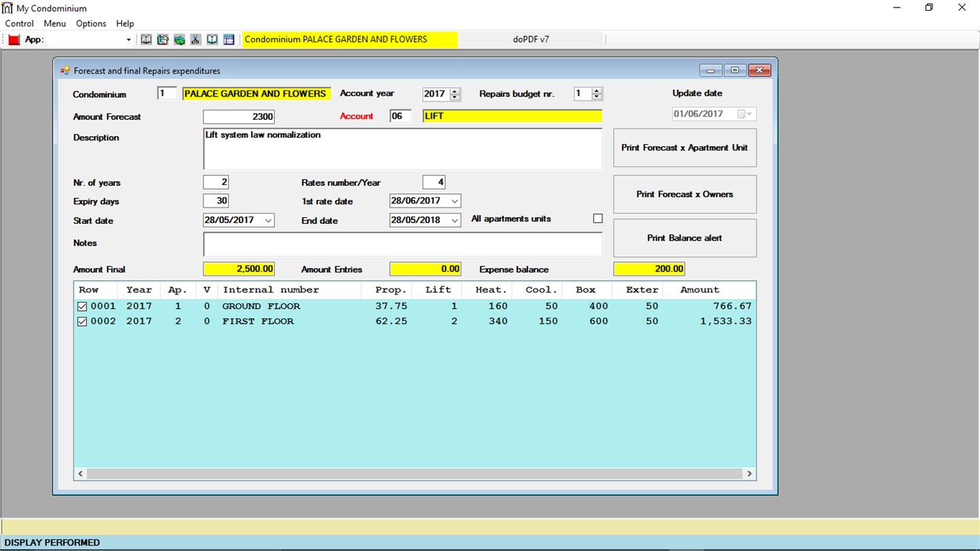Click the Amount column header
Image resolution: width=980 pixels, height=551 pixels.
point(709,290)
